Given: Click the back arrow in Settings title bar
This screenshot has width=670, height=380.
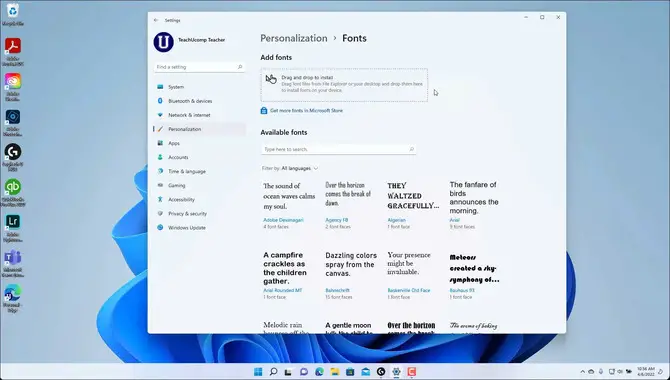Looking at the screenshot, I should pyautogui.click(x=156, y=20).
